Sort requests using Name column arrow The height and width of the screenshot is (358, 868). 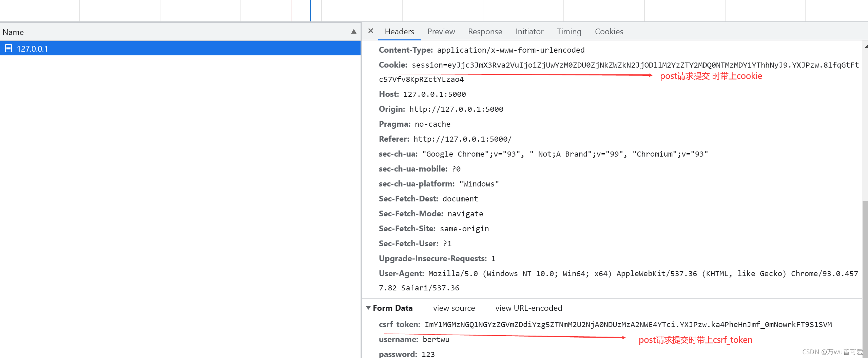(353, 32)
